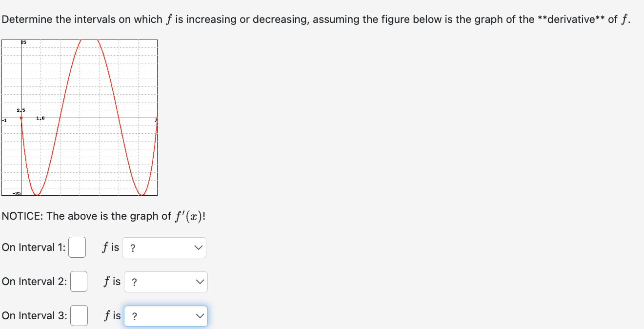Click the Interval 1 answer input box

(x=78, y=247)
